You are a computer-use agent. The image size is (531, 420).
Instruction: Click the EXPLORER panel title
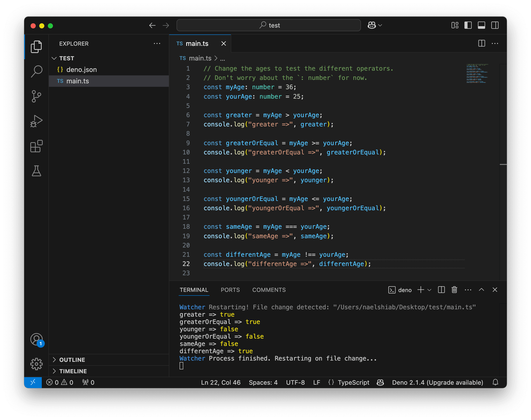pos(74,44)
